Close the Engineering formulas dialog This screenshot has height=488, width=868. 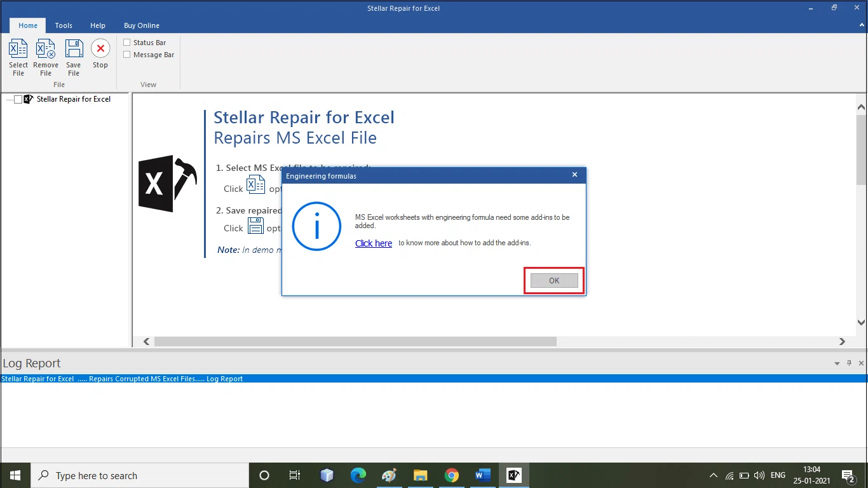574,175
